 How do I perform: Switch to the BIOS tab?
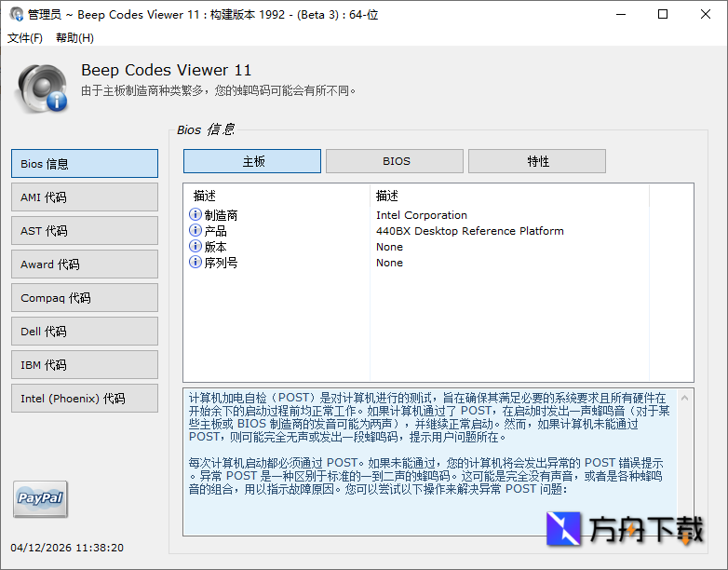[395, 161]
